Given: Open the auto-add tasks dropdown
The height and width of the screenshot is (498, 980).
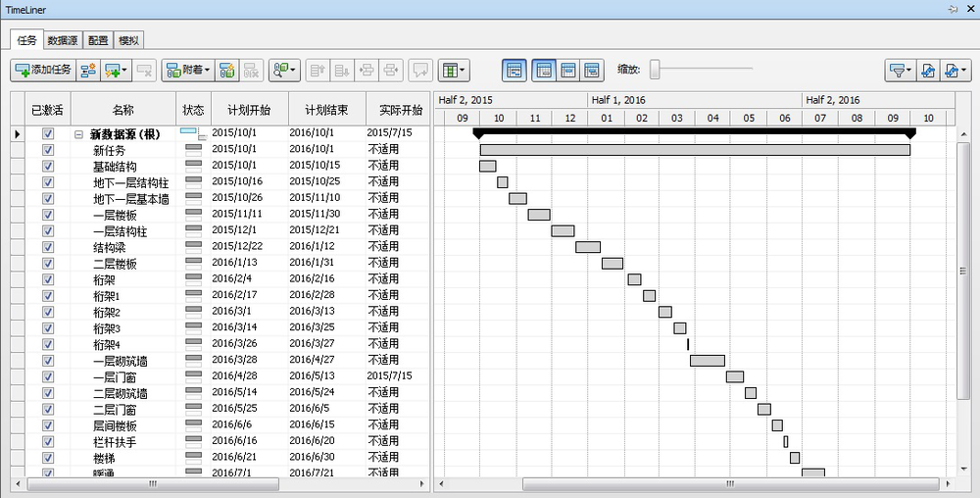Looking at the screenshot, I should click(116, 71).
